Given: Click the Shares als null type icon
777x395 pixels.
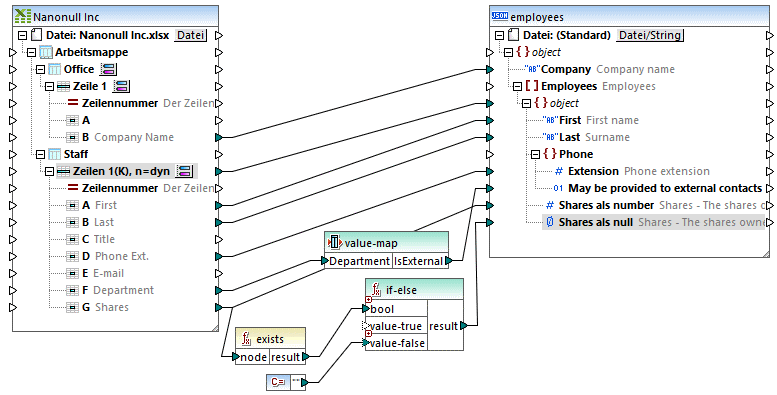Looking at the screenshot, I should [550, 222].
